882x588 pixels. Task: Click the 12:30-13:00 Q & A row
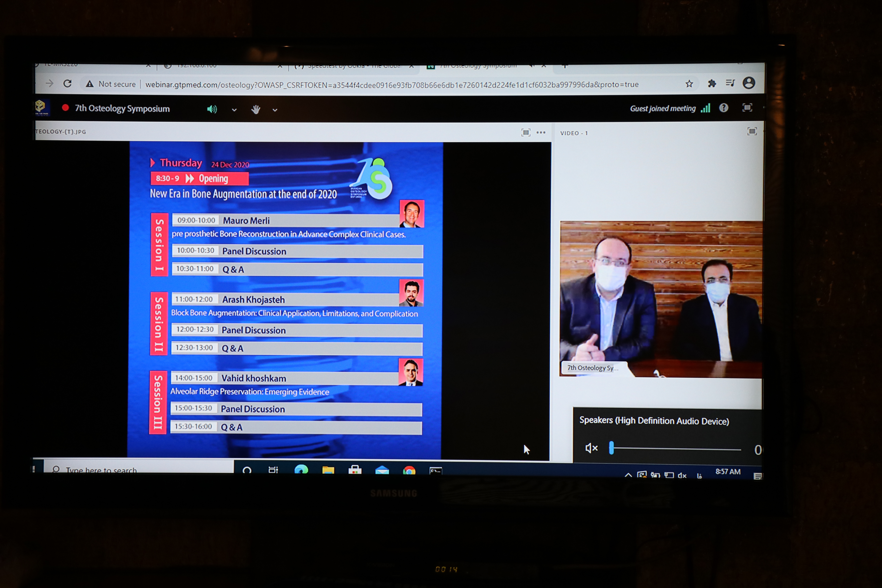[297, 348]
